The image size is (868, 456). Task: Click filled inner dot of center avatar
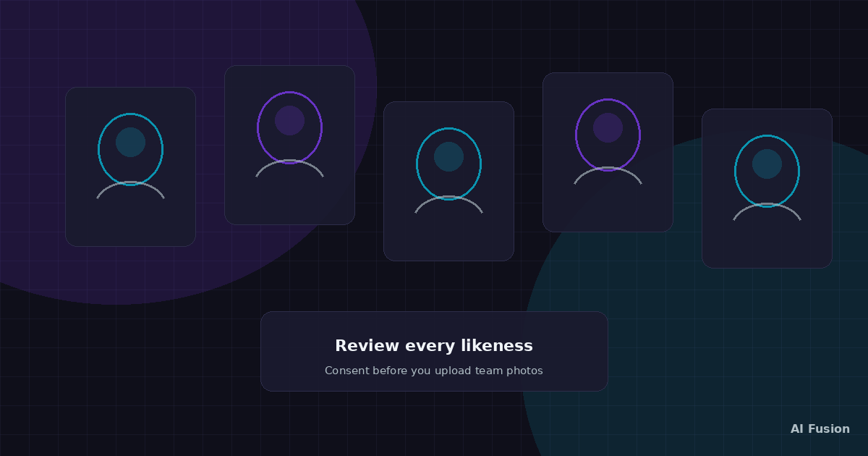pyautogui.click(x=448, y=156)
